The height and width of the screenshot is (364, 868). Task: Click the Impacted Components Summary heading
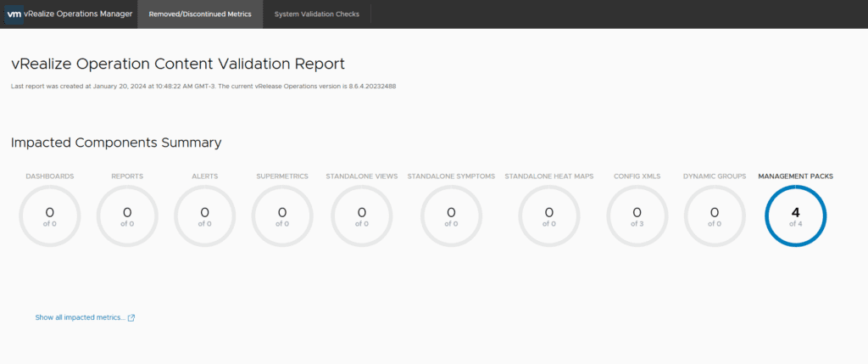(116, 143)
